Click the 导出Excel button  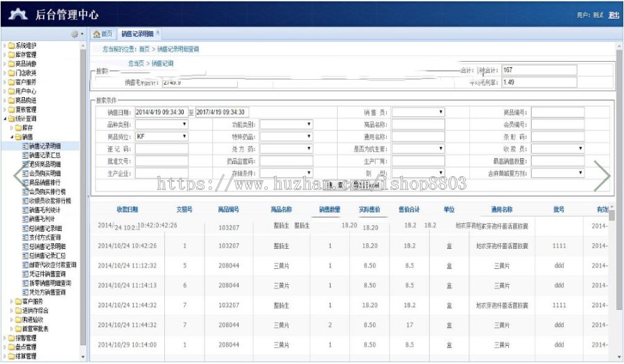[x=366, y=185]
